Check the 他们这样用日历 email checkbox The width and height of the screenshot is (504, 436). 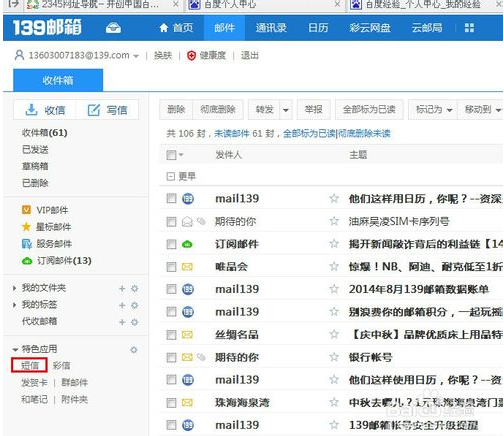[x=171, y=199]
